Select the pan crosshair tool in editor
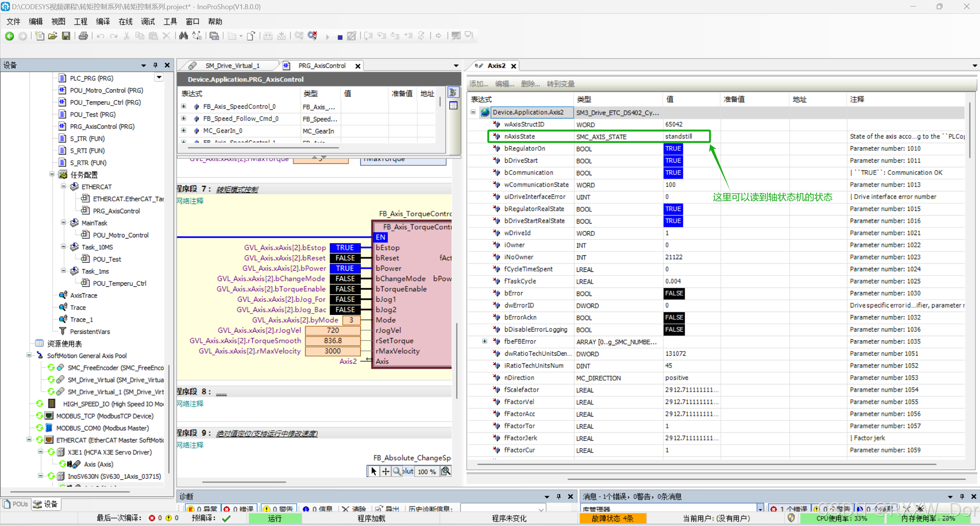This screenshot has height=526, width=980. pos(386,471)
